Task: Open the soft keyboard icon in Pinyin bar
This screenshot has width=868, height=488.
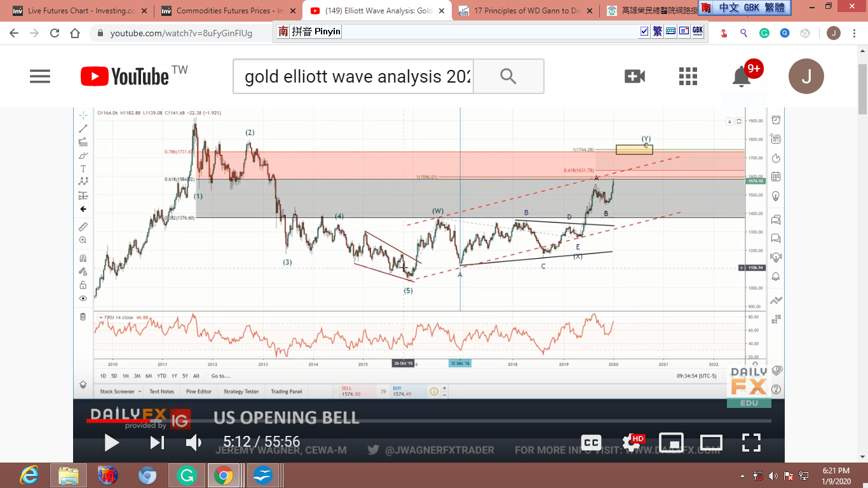Action: point(671,31)
